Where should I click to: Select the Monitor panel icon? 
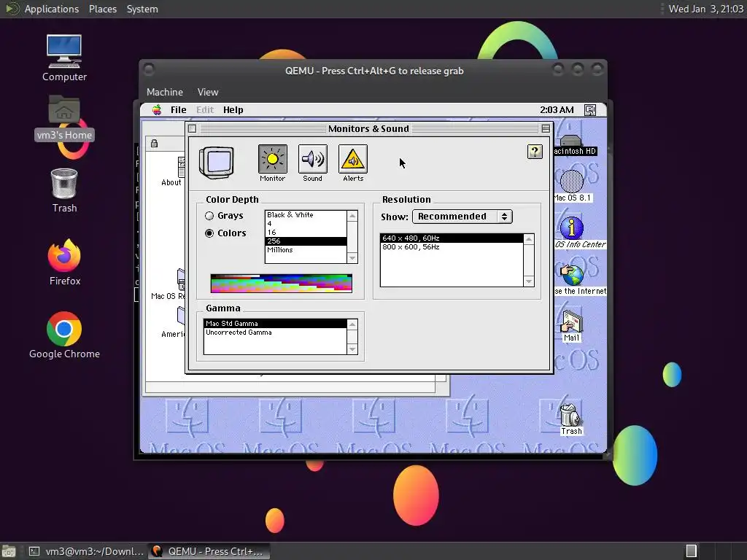273,159
